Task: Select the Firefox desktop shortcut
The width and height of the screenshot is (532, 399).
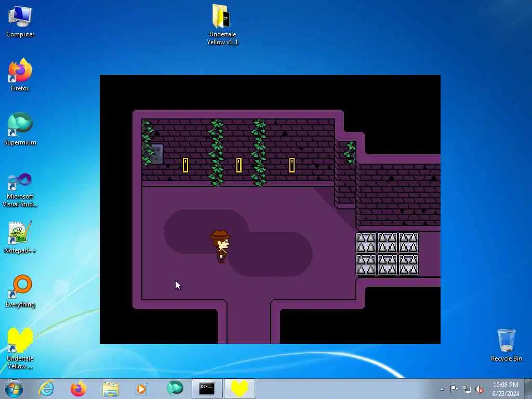Action: tap(20, 75)
